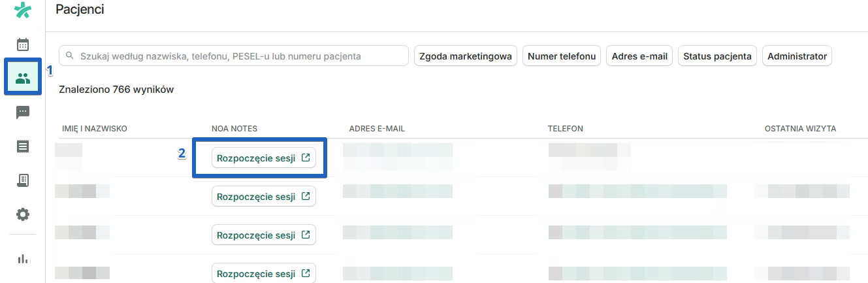Open the statistics bar chart icon

23,259
